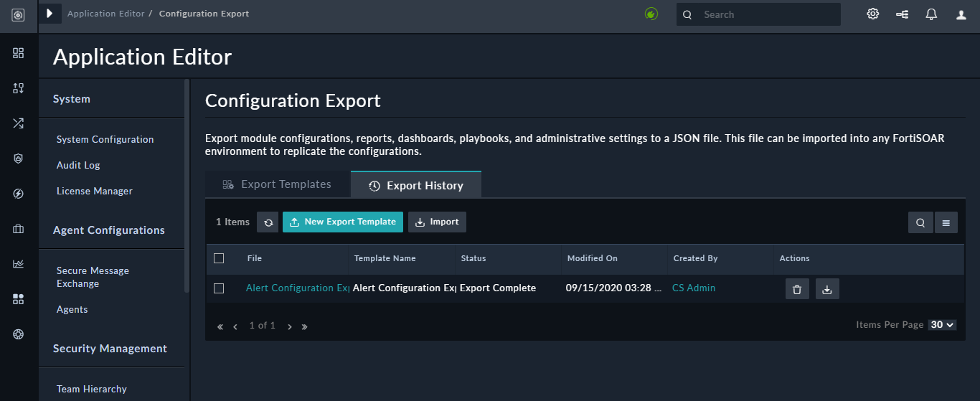Open the shield icon in the sidebar
Viewport: 980px width, 401px height.
pos(19,159)
